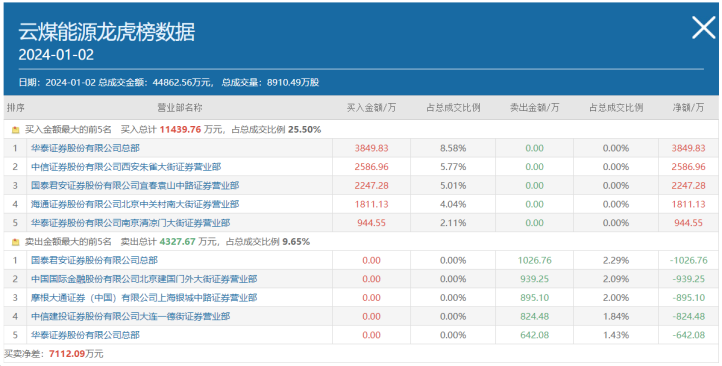This screenshot has height=366, width=722.
Task: Click the sell total 4327.67 value
Action: point(178,242)
